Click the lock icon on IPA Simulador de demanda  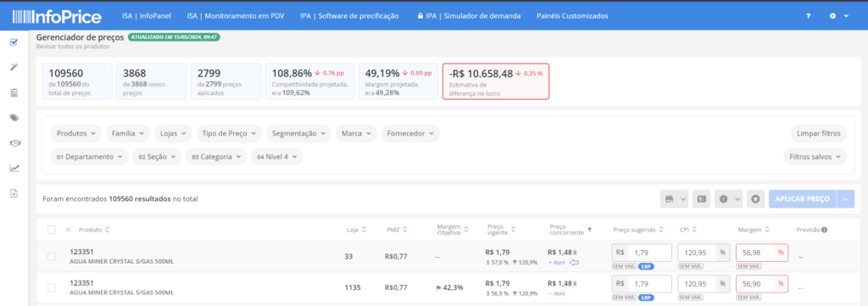[420, 16]
